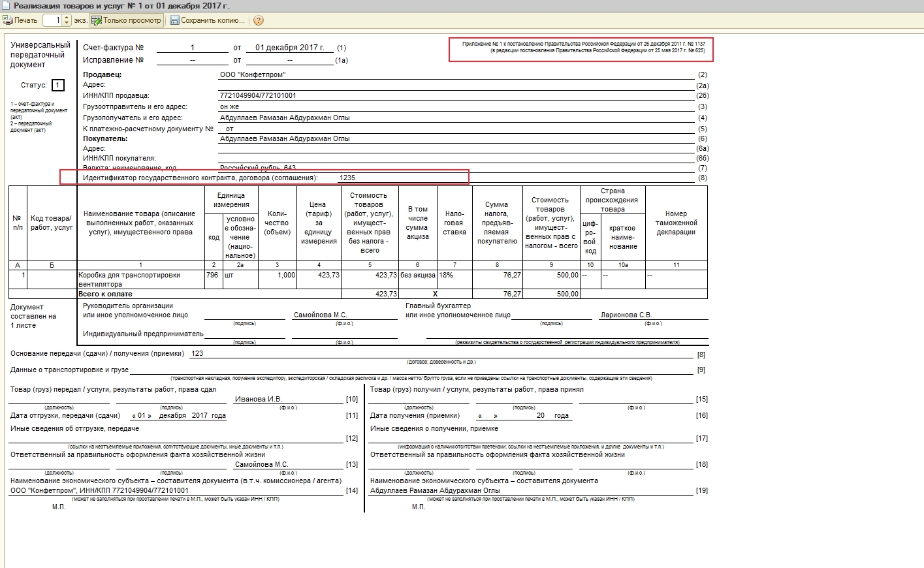924x568 pixels.
Task: Select the Счет-фактура number value 1
Action: tap(192, 48)
